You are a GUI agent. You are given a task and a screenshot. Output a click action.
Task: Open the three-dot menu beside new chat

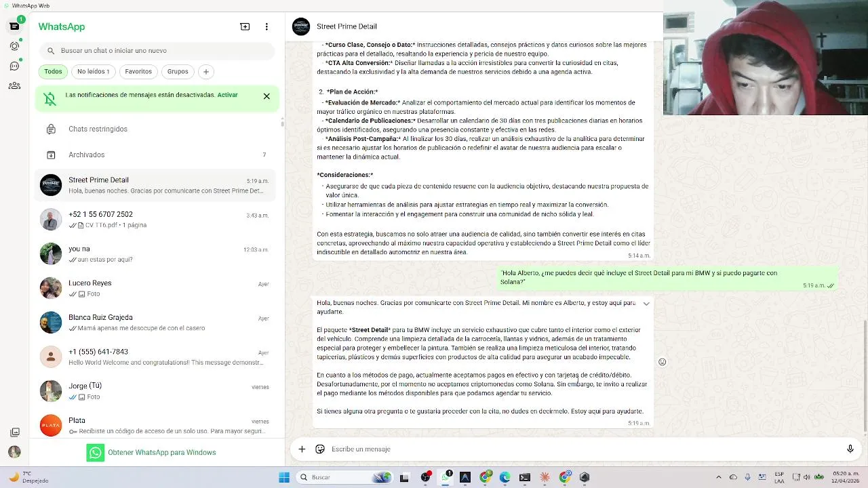[267, 26]
